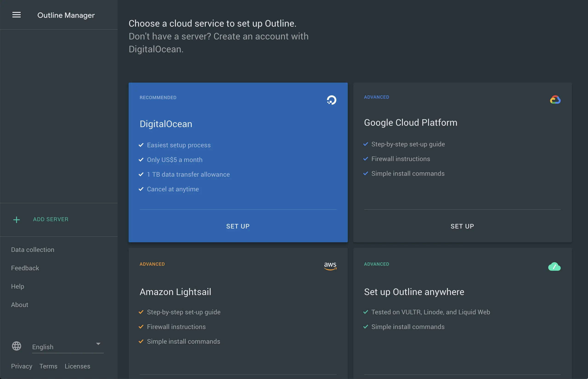Screen dimensions: 588x379
Task: Open Feedback in sidebar
Action: [x=25, y=268]
